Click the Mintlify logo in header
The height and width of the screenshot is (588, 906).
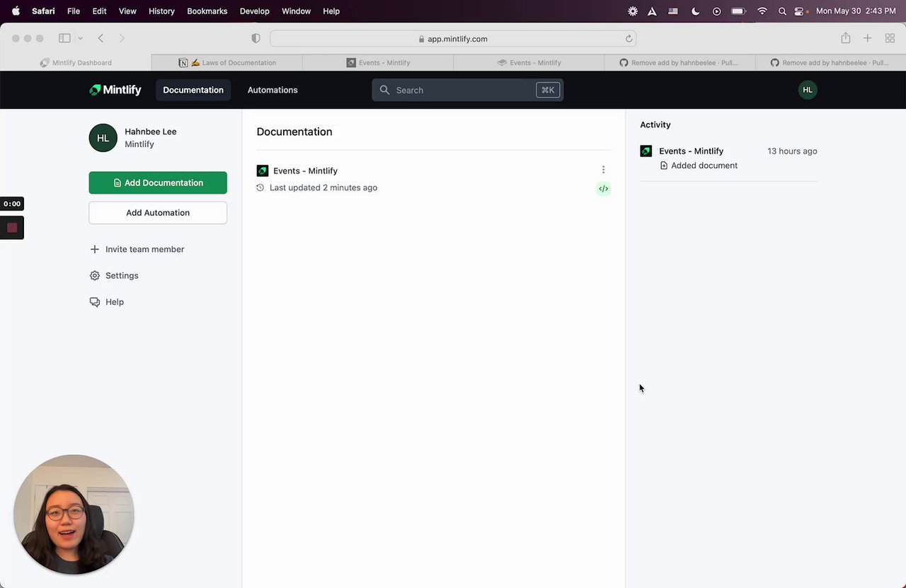coord(115,90)
